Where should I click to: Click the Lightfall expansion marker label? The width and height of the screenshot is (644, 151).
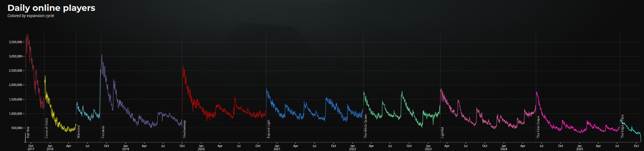point(443,133)
